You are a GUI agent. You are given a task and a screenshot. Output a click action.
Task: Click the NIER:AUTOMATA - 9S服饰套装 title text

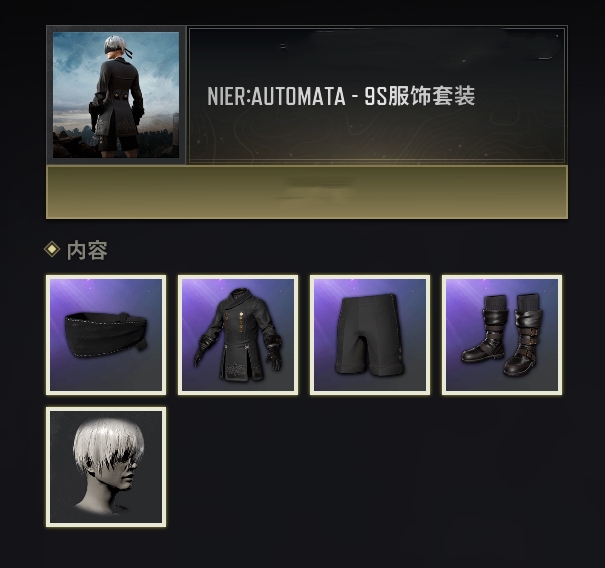tap(341, 96)
